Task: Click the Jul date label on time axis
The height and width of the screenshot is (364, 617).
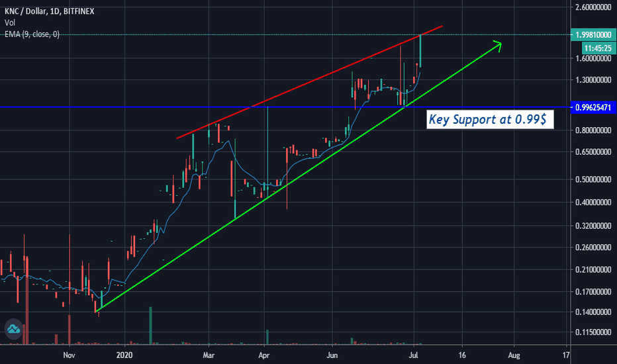Action: click(413, 355)
